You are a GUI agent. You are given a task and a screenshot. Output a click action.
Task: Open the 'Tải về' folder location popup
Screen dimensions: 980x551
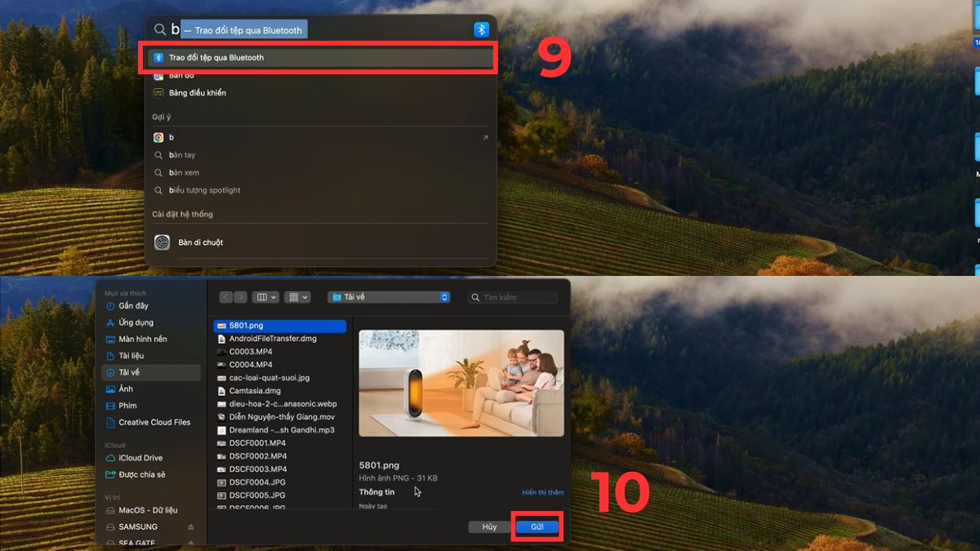tap(390, 298)
